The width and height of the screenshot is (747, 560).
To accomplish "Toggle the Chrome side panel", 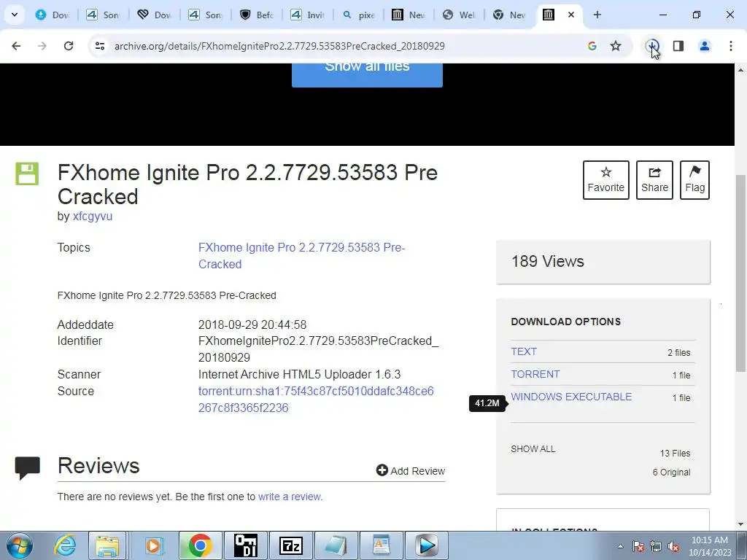I will coord(678,46).
